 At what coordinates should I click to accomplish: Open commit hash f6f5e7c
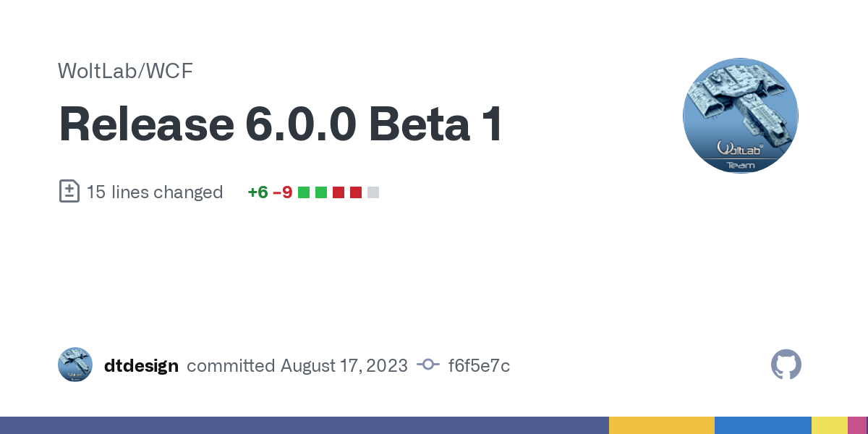tap(479, 366)
